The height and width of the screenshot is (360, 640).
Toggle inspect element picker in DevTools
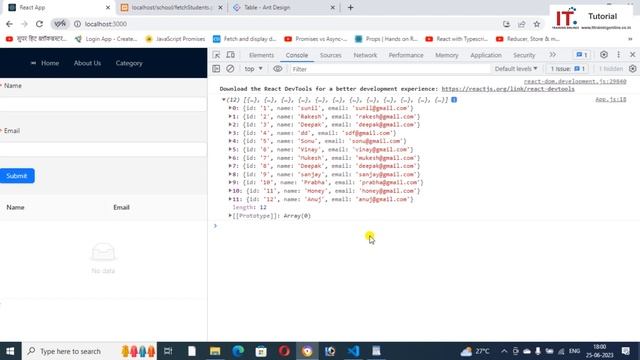pyautogui.click(x=217, y=55)
